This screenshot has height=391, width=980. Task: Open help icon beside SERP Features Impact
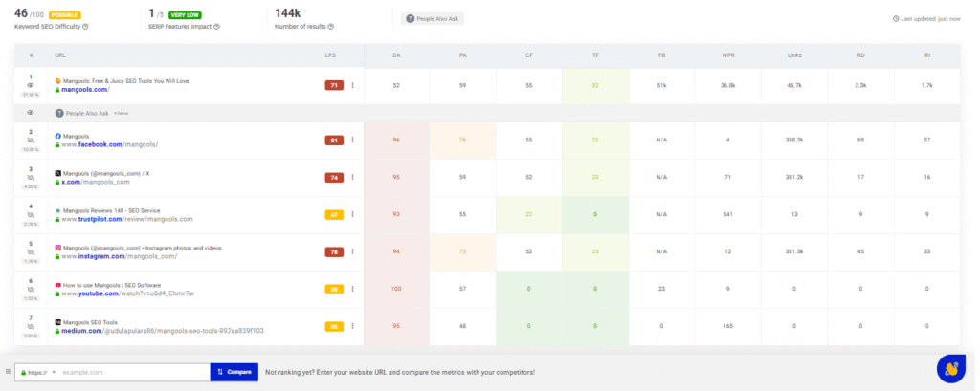pos(217,27)
